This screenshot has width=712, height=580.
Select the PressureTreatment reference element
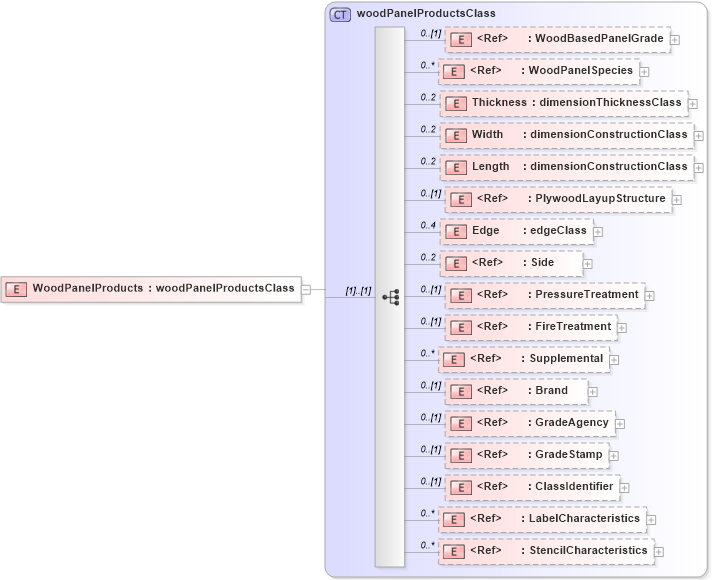(546, 295)
